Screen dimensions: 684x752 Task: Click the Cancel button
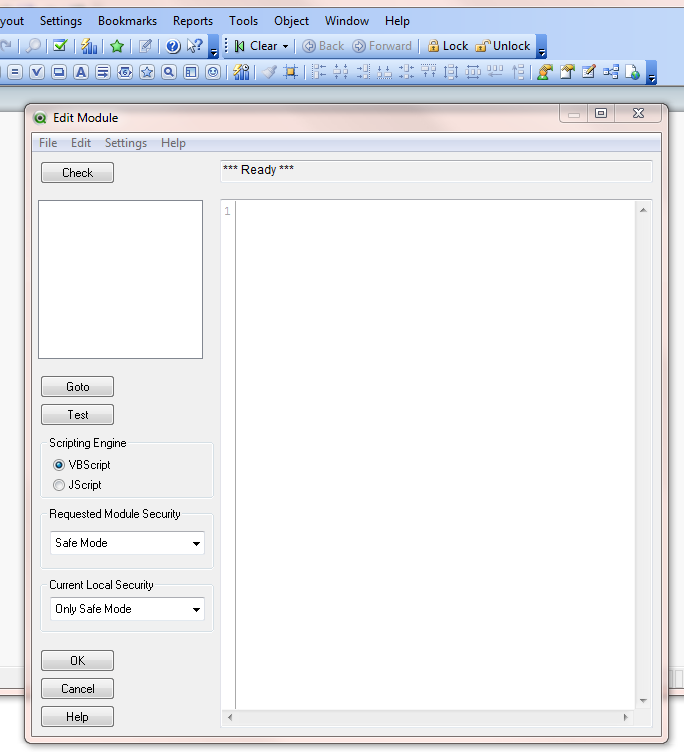[77, 689]
